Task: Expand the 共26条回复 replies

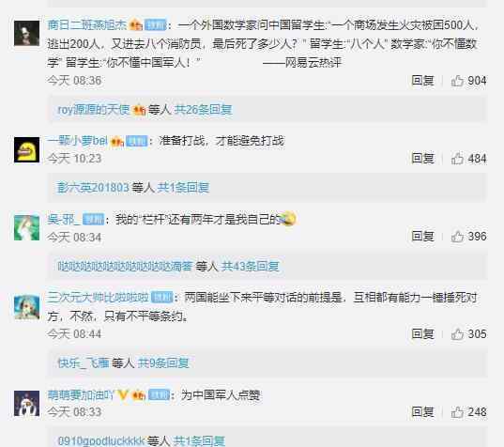Action: [x=203, y=110]
